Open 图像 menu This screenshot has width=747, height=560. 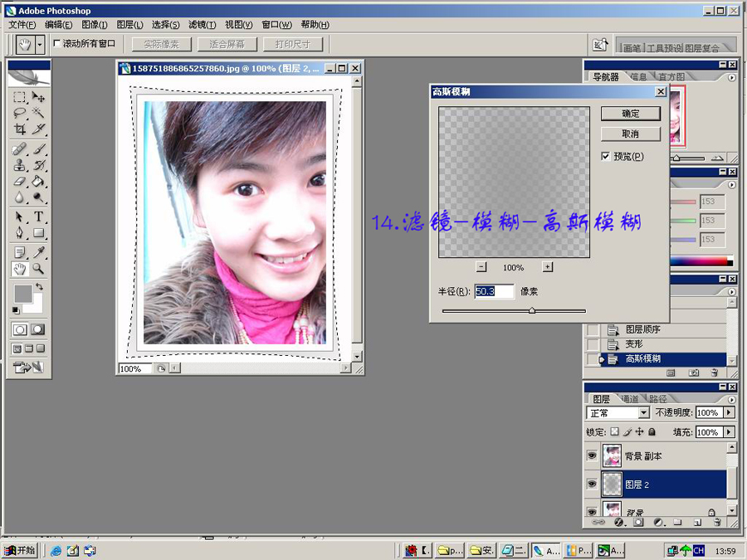(x=95, y=24)
